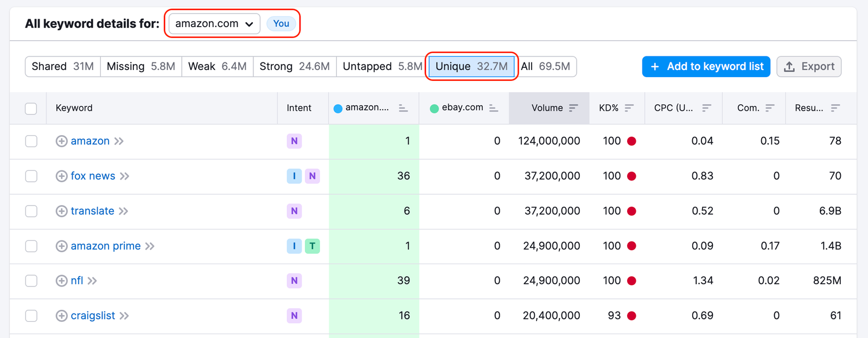Click the 6.9B results value

pyautogui.click(x=830, y=211)
